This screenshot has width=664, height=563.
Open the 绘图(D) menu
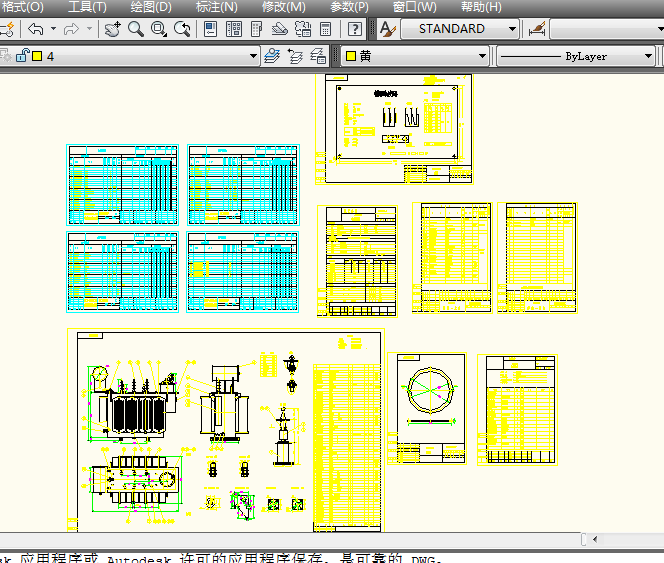[x=151, y=7]
